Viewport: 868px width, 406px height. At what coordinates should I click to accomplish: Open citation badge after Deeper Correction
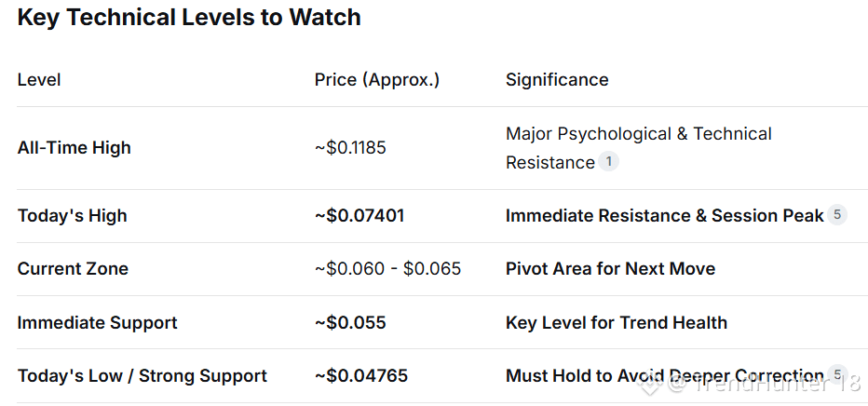point(837,374)
